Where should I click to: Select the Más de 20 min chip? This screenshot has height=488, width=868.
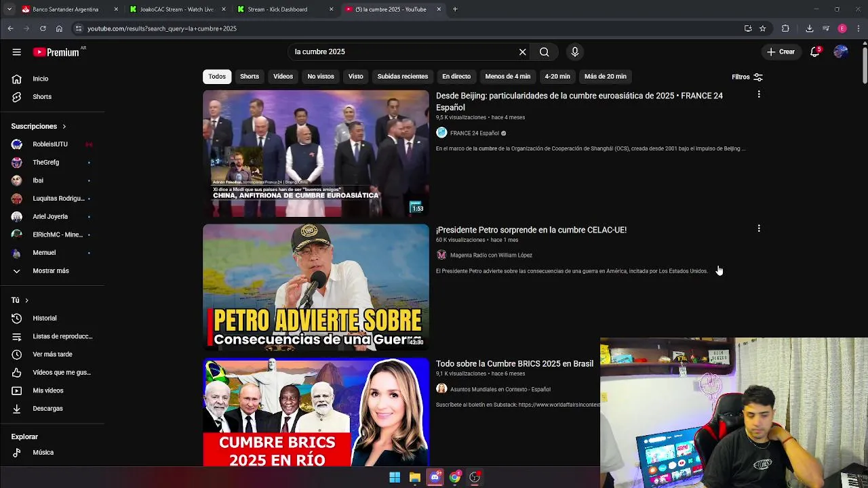(606, 77)
